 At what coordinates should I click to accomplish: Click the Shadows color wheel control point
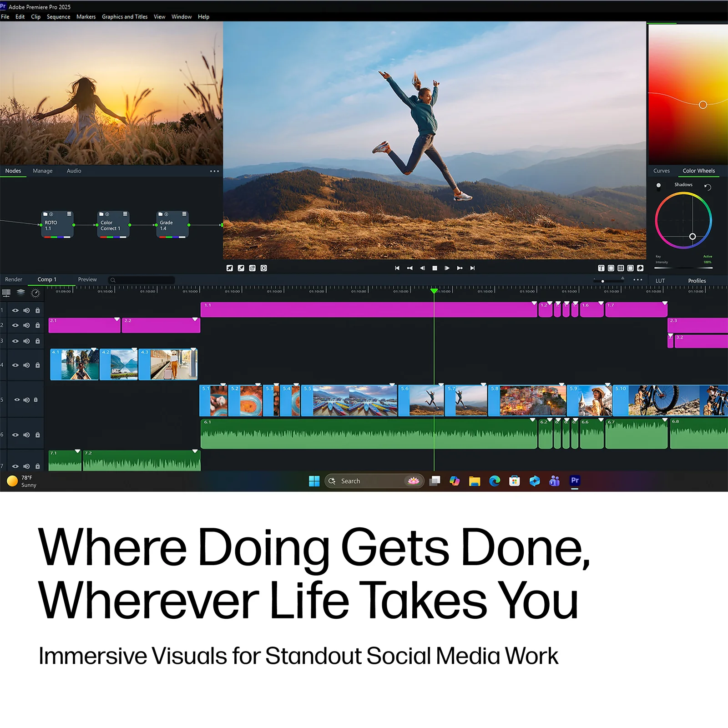(x=692, y=237)
